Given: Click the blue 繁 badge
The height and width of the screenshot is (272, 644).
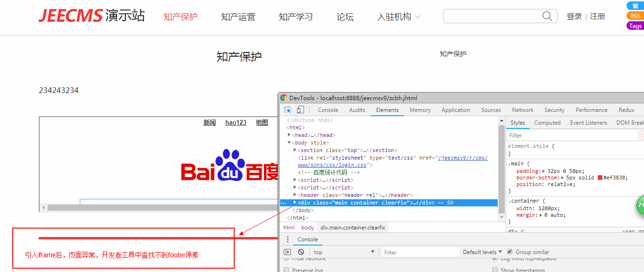Looking at the screenshot, I should pyautogui.click(x=635, y=6).
